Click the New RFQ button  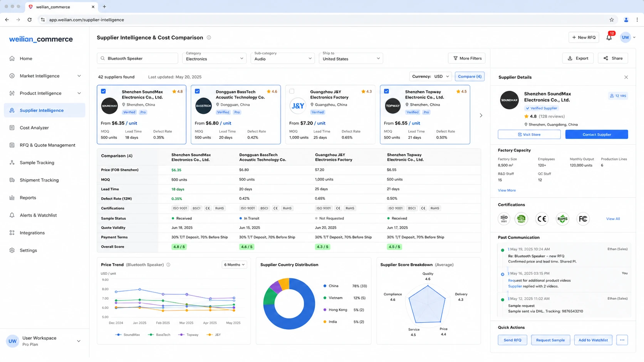[584, 37]
